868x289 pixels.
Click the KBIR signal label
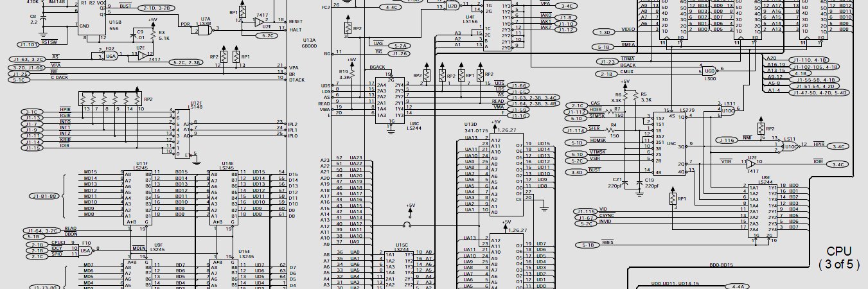65,138
